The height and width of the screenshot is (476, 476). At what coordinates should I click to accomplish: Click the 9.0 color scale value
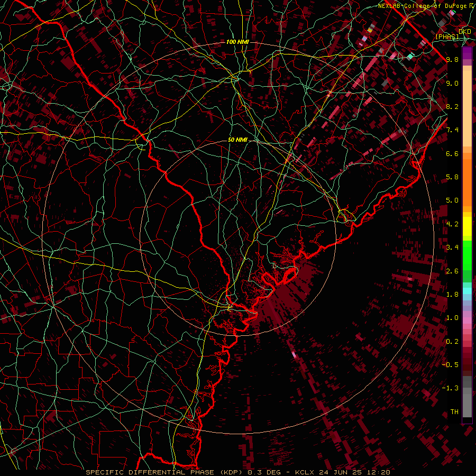pyautogui.click(x=452, y=83)
